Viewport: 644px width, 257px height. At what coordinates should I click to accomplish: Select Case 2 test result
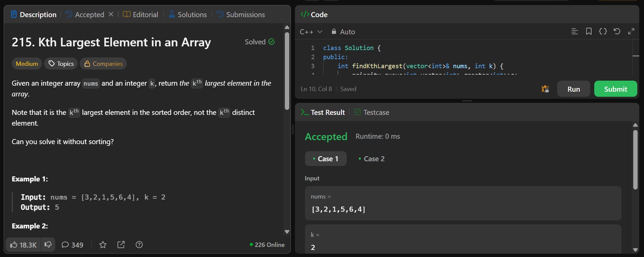pyautogui.click(x=372, y=159)
